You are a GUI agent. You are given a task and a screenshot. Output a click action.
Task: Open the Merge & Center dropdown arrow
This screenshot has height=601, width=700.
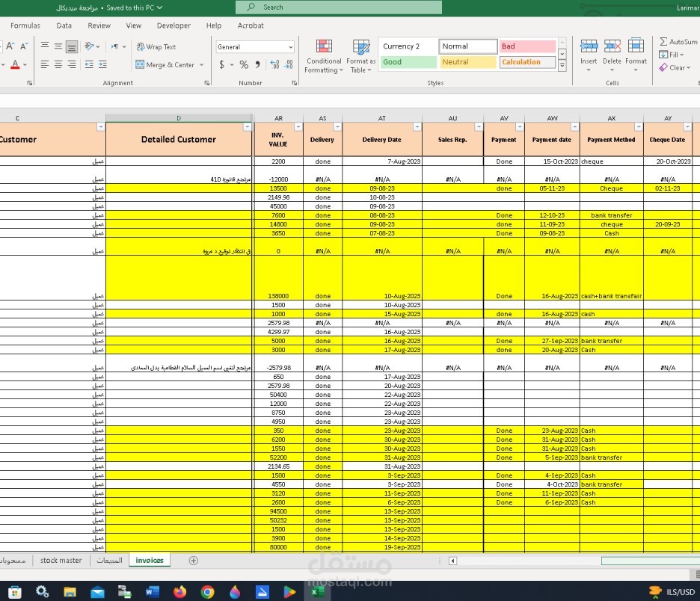click(202, 65)
